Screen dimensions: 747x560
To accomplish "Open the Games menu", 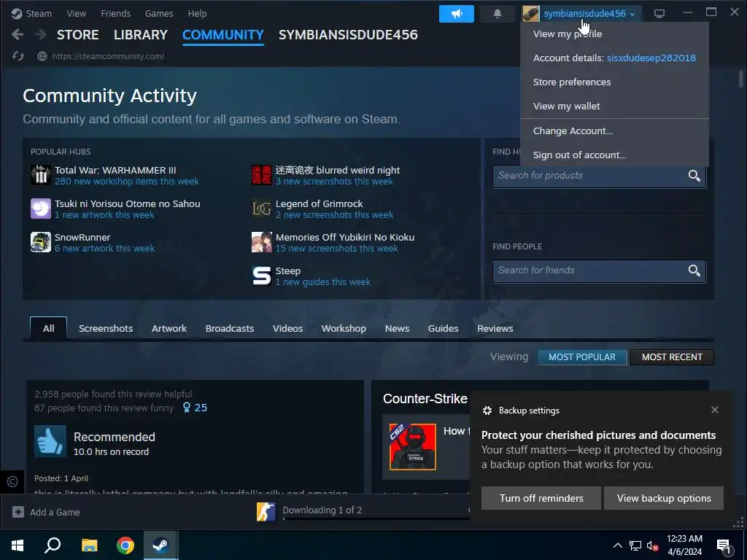I will click(x=159, y=13).
